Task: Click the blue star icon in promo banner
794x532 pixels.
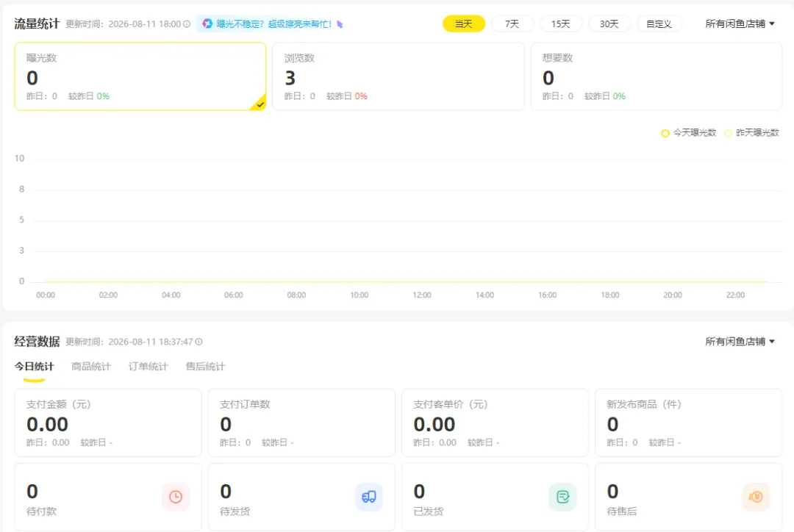Action: tap(207, 24)
